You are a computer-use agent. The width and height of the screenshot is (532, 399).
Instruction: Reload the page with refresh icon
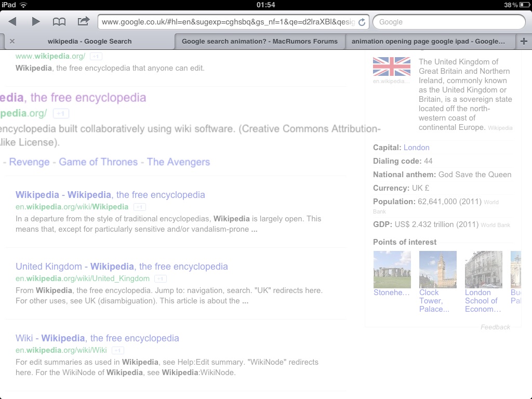pyautogui.click(x=362, y=22)
